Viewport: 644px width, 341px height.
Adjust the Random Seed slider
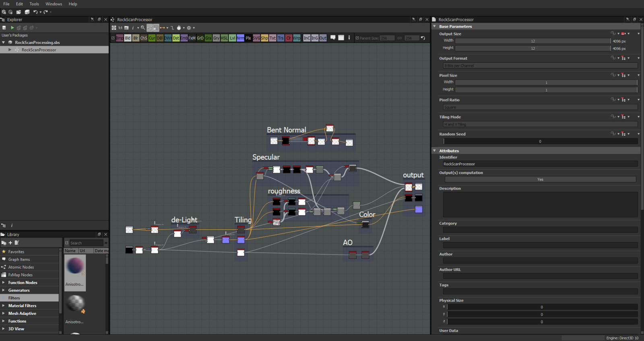pos(540,141)
